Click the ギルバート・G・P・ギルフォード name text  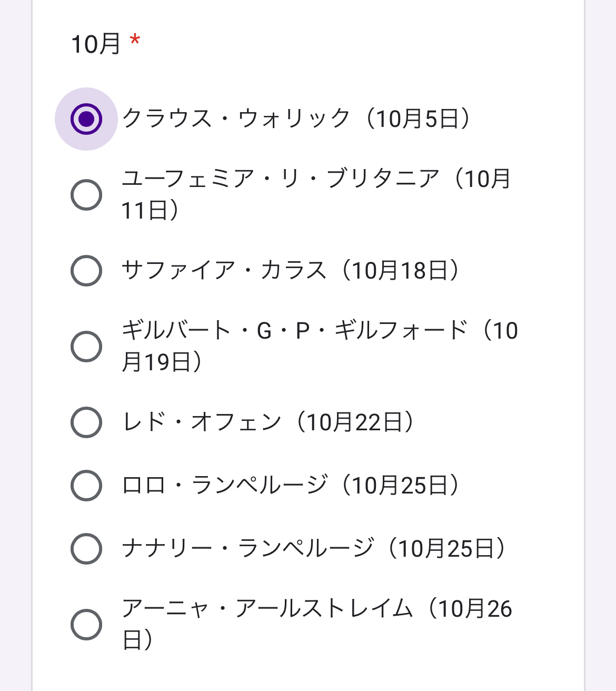[x=295, y=331]
